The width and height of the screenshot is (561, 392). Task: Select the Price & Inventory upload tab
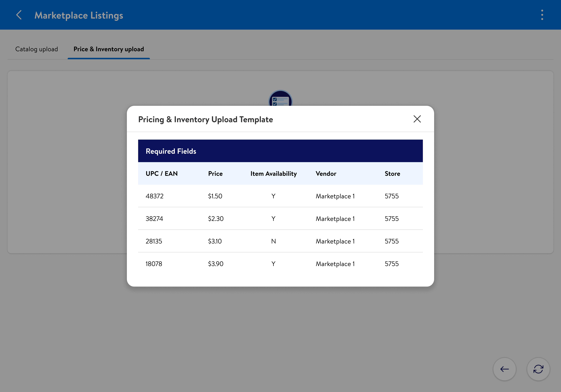coord(108,49)
